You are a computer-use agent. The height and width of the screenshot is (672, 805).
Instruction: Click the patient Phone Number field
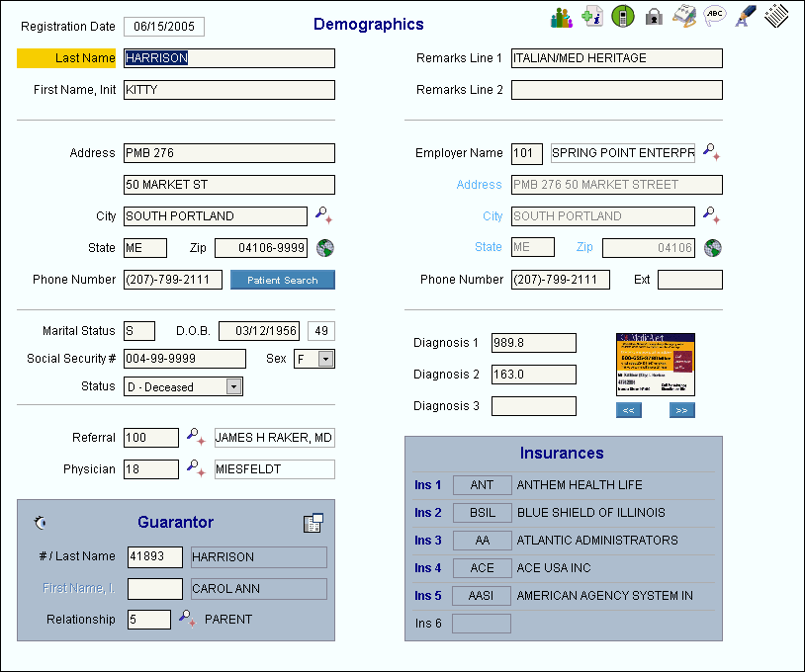173,280
